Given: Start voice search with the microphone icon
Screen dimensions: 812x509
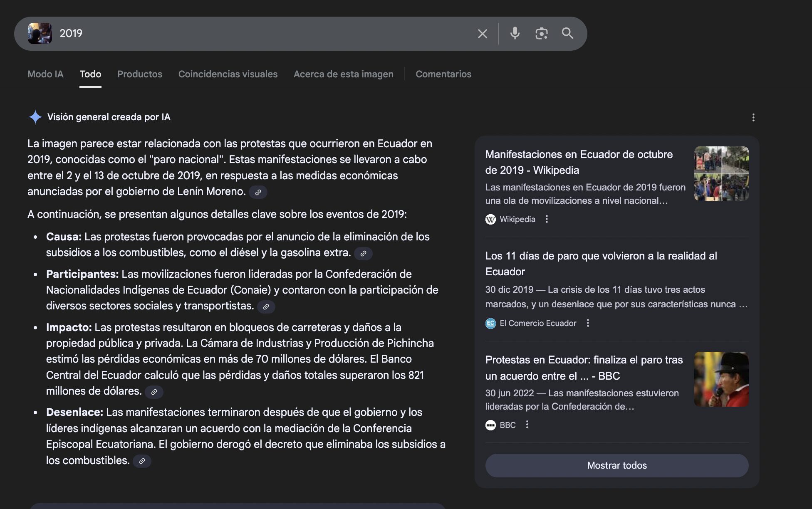Looking at the screenshot, I should [x=515, y=33].
